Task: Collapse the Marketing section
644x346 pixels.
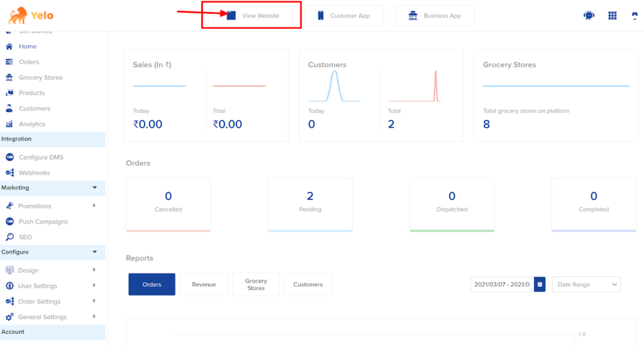Action: [94, 187]
